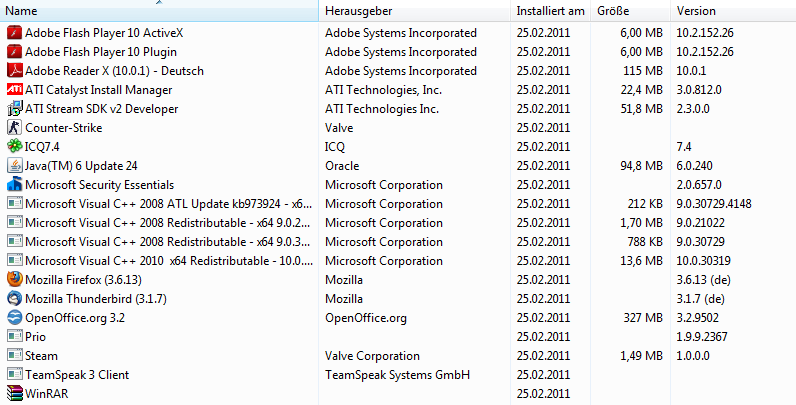Click version 9.0.30729.4148 cell

coord(714,204)
